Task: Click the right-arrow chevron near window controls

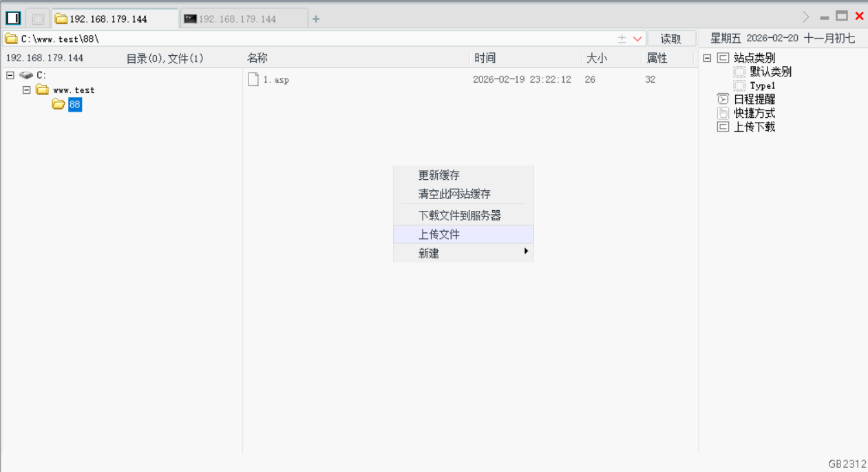Action: pos(806,17)
